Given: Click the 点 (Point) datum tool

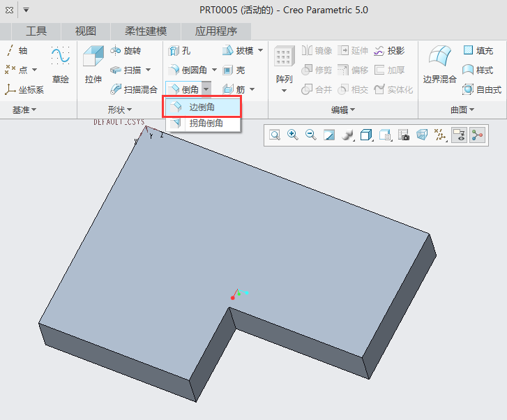Looking at the screenshot, I should (17, 70).
